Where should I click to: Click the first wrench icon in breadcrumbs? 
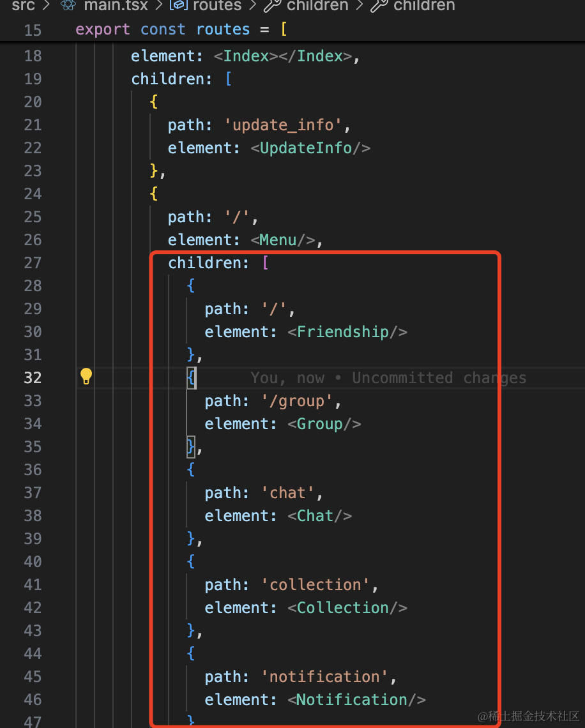pyautogui.click(x=273, y=6)
